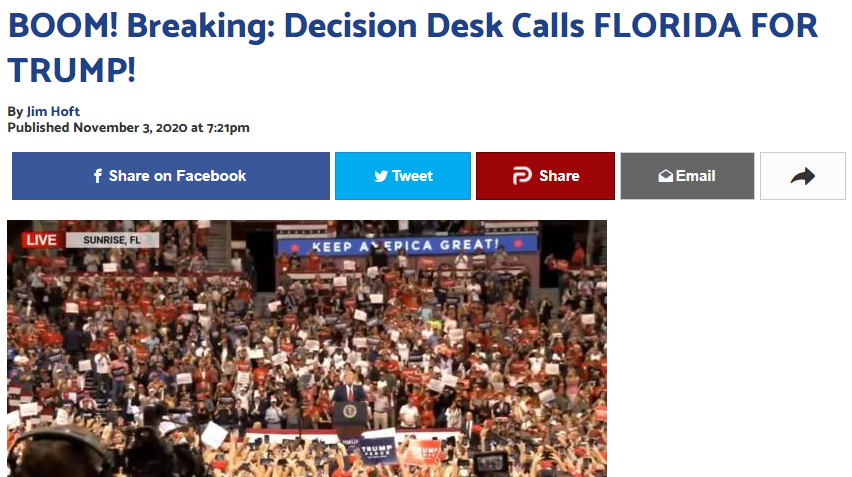Click the TRUMP PENCE sign at photo bottom
Screen dimensions: 852x477
pos(377,450)
